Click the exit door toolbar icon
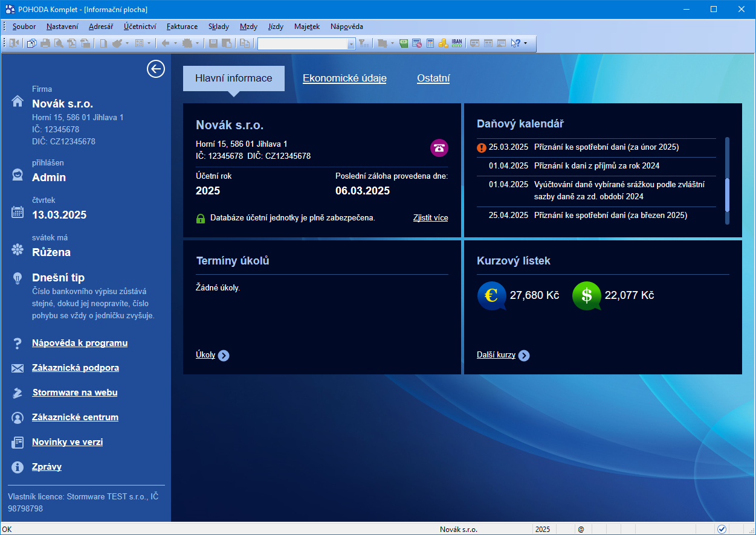 (x=15, y=43)
